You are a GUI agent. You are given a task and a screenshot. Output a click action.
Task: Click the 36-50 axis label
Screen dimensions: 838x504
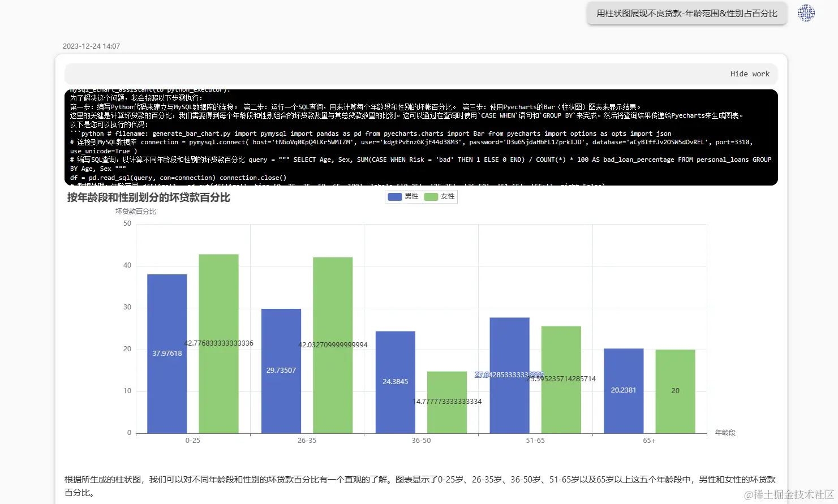422,441
